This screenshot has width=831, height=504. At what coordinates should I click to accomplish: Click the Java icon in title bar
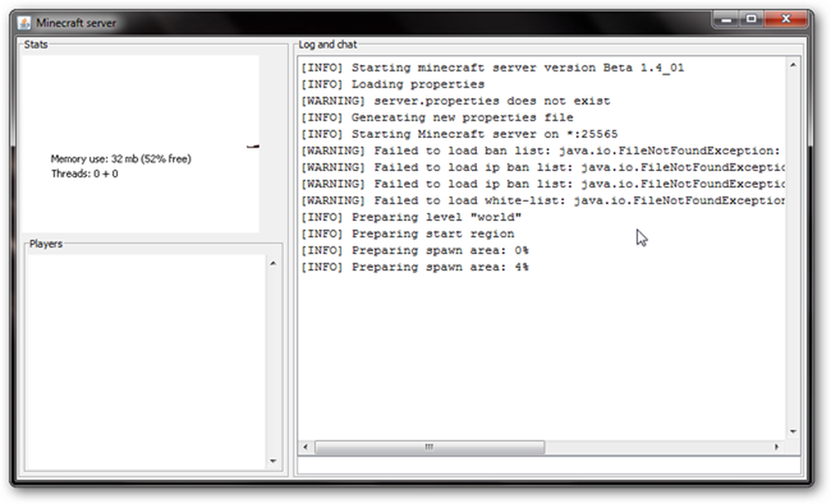point(24,22)
